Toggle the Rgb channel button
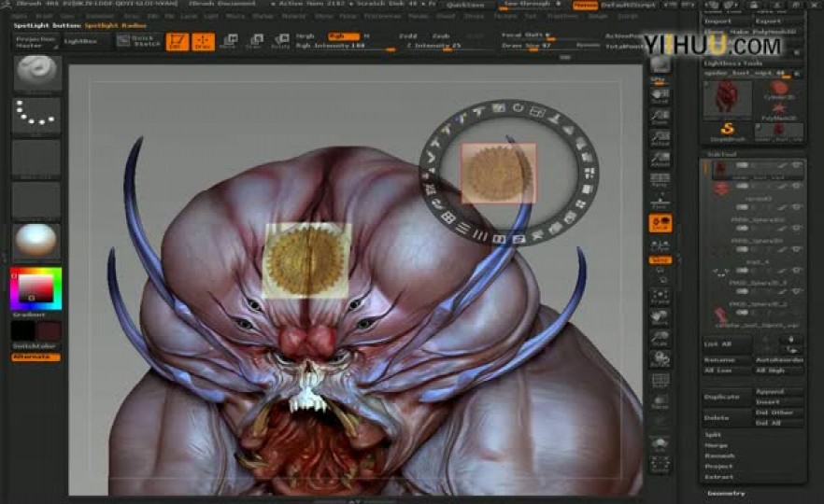824x504 pixels. 344,36
